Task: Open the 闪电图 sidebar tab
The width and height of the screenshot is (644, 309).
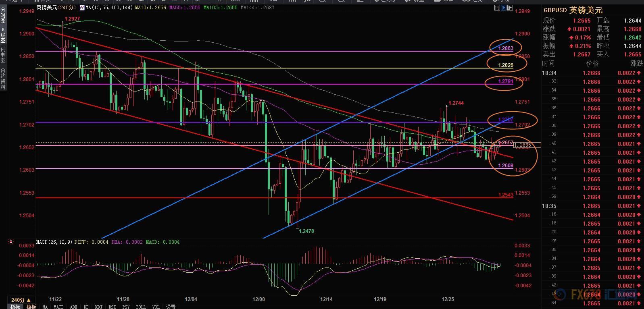Action: click(x=3, y=54)
